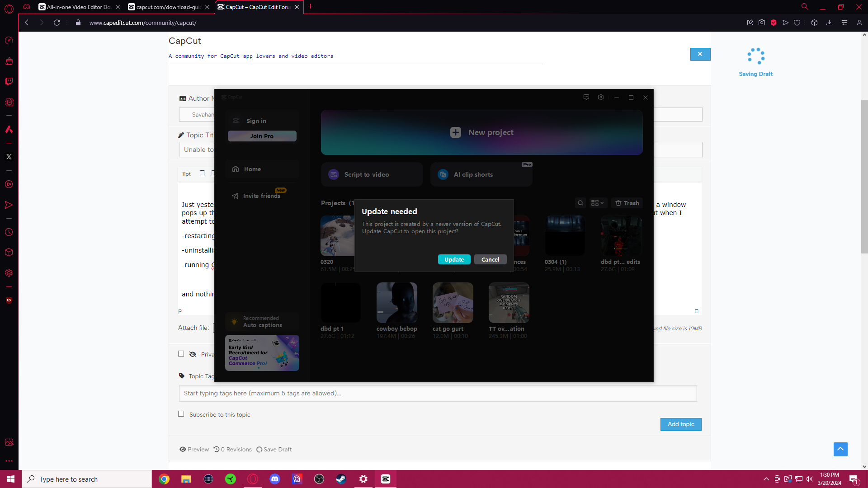Cancel the Update needed dialog
Screen dimensions: 868x488
pos(490,259)
